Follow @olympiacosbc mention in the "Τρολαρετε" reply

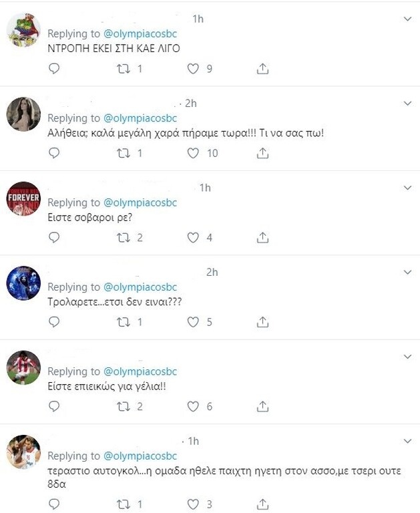(x=140, y=287)
